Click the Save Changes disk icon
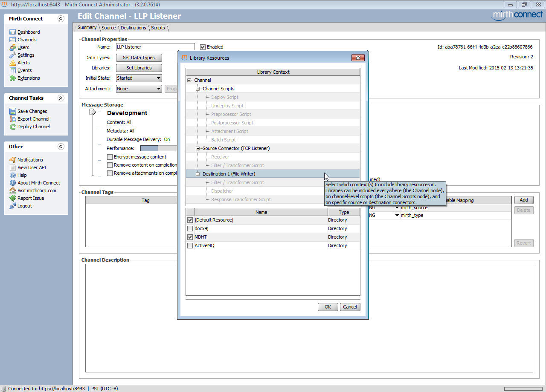This screenshot has height=392, width=546. 13,111
